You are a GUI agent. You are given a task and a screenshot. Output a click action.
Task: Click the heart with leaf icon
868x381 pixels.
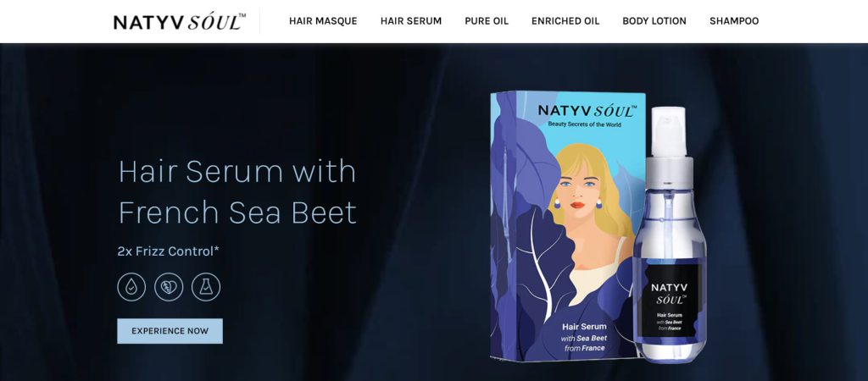169,287
